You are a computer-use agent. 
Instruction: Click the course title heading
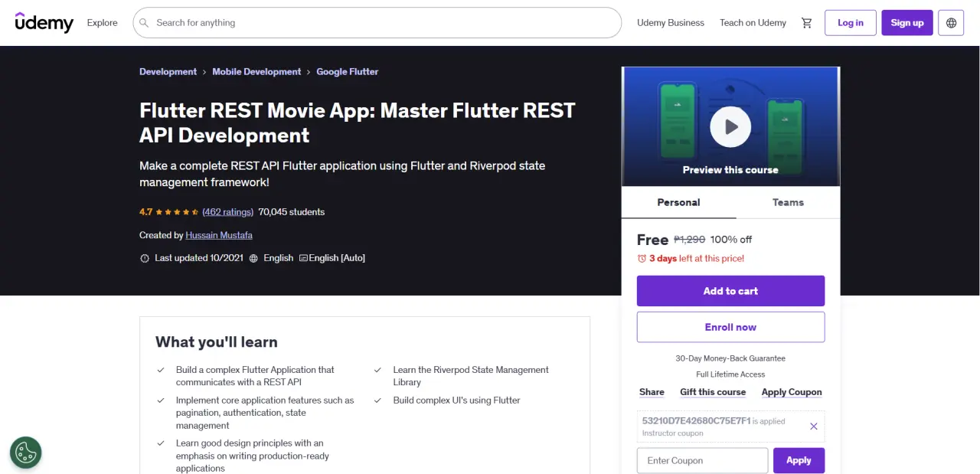coord(357,123)
